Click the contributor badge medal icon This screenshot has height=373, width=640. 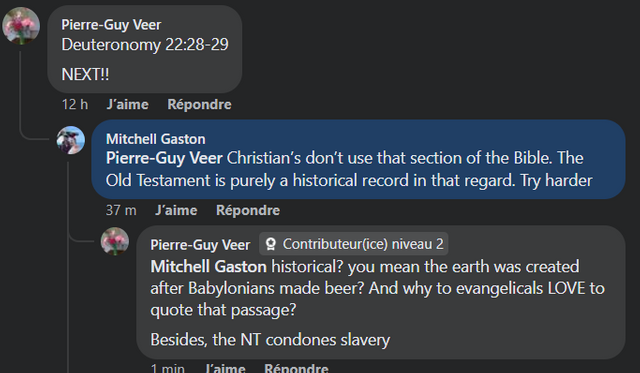pos(270,244)
